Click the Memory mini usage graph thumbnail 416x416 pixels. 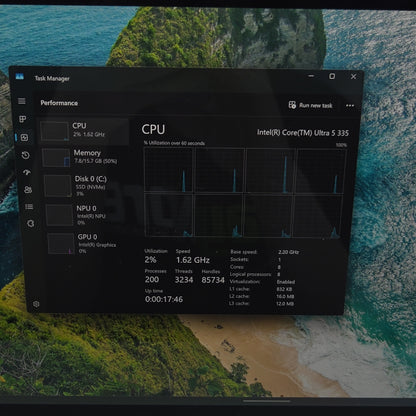click(56, 157)
